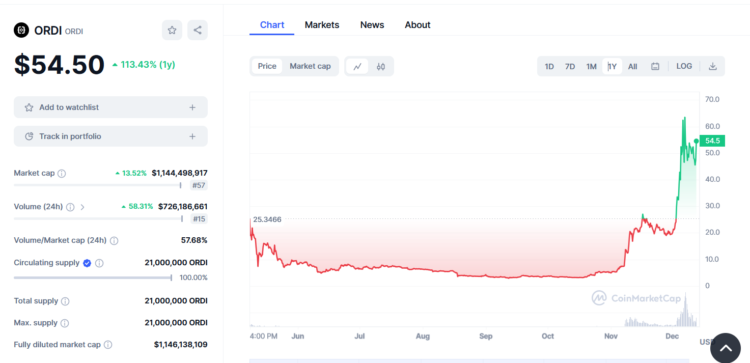The image size is (750, 363).
Task: Click the Volume (24h) rank progress bar
Action: coord(98,219)
